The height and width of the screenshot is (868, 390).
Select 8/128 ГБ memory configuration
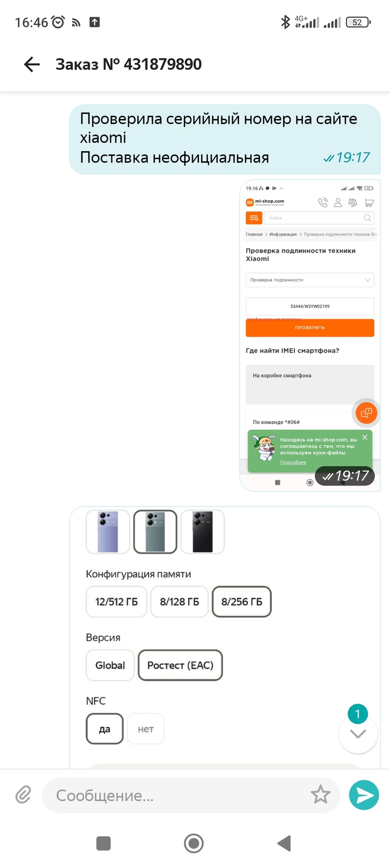coord(179,602)
